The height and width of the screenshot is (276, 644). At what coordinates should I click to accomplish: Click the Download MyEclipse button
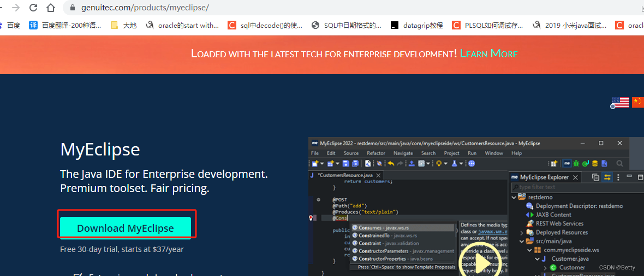(126, 227)
